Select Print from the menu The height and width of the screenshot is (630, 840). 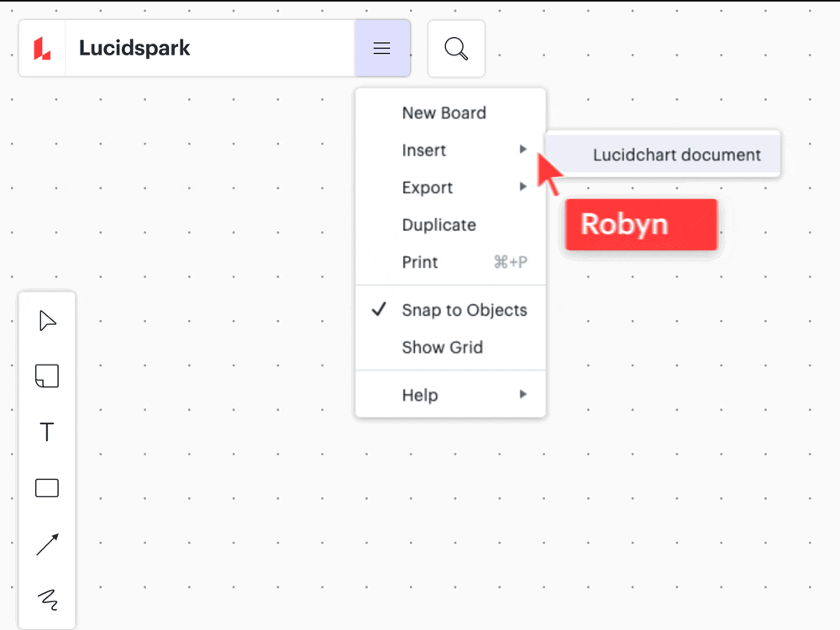click(x=450, y=262)
